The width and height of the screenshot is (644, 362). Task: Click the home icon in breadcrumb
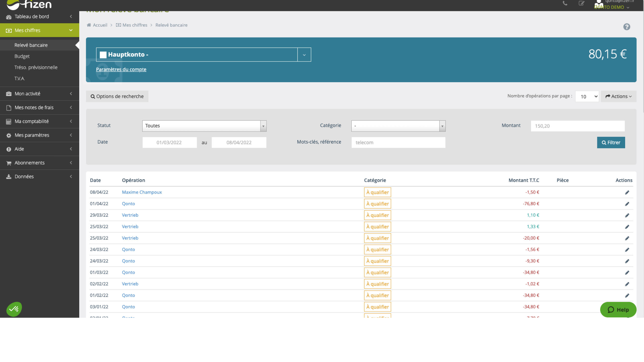point(89,25)
